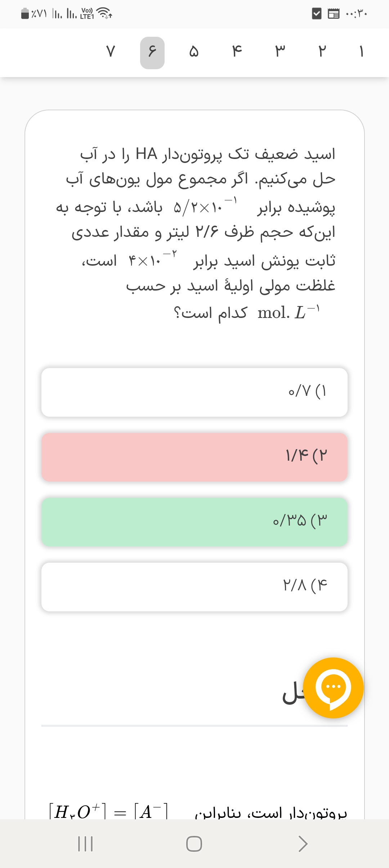Tap the Wi-Fi status icon
Screen dimensions: 389x868
tap(105, 14)
